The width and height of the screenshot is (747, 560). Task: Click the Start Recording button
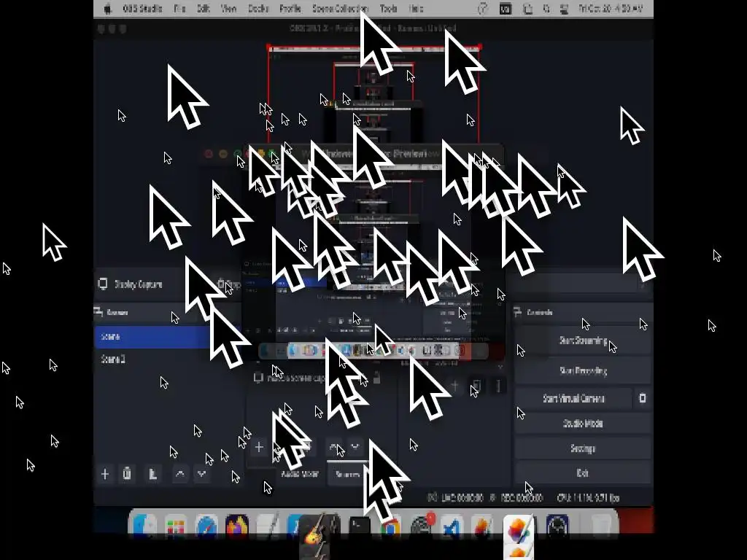point(583,370)
